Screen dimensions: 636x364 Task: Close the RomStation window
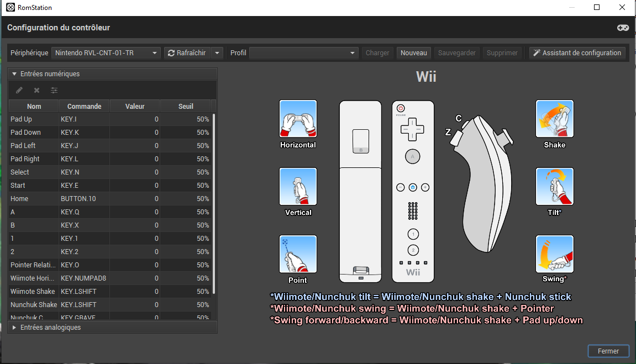622,7
